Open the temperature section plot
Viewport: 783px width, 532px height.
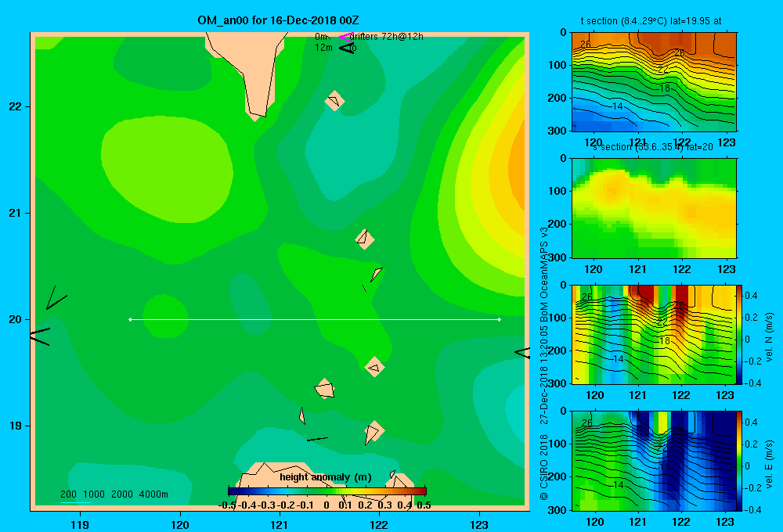pyautogui.click(x=654, y=82)
